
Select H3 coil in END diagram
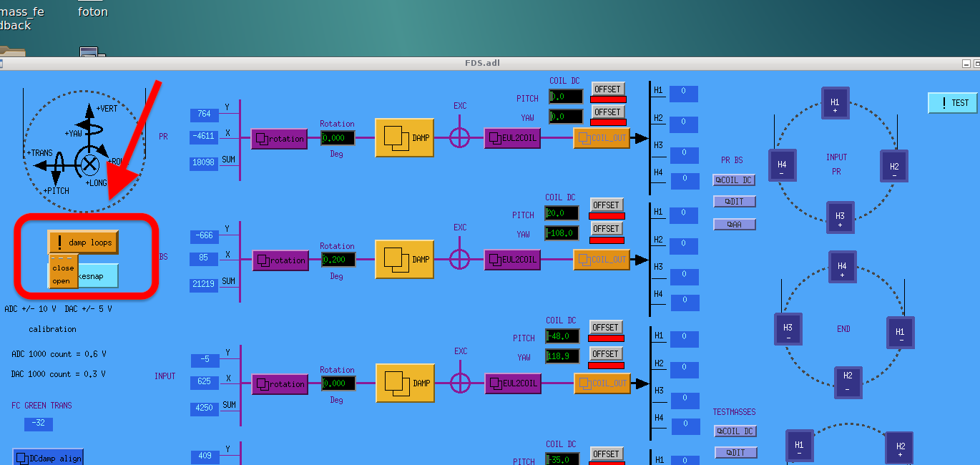(x=788, y=331)
